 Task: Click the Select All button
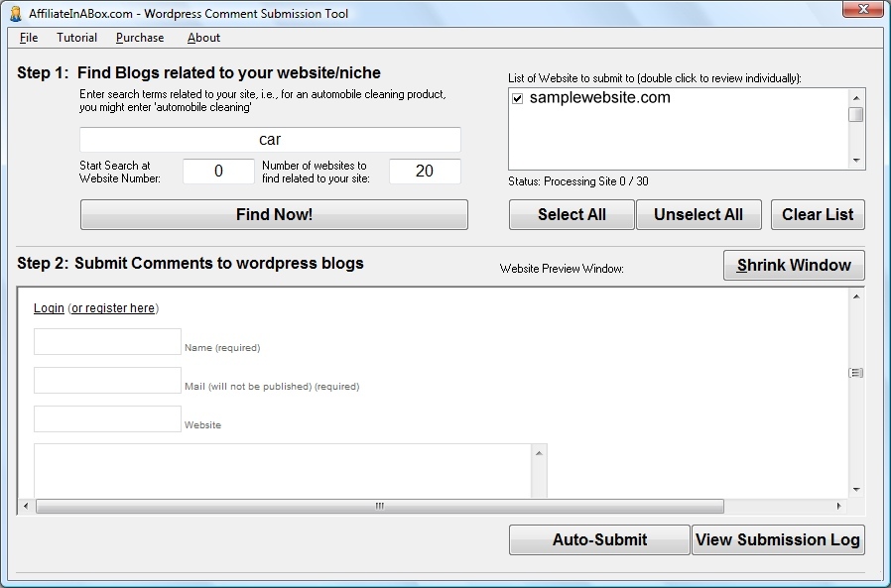[x=572, y=215]
